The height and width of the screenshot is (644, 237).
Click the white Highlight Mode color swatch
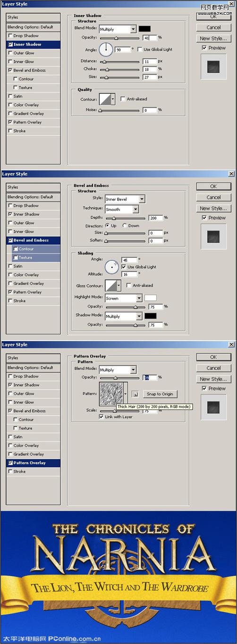[x=150, y=298]
